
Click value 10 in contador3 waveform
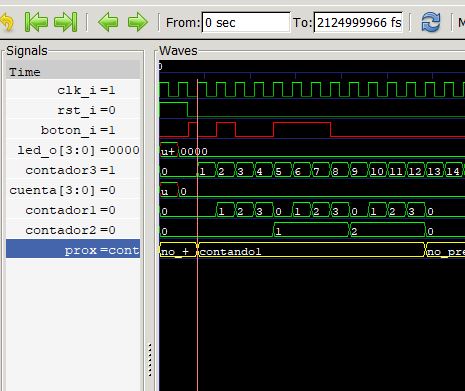(x=377, y=171)
